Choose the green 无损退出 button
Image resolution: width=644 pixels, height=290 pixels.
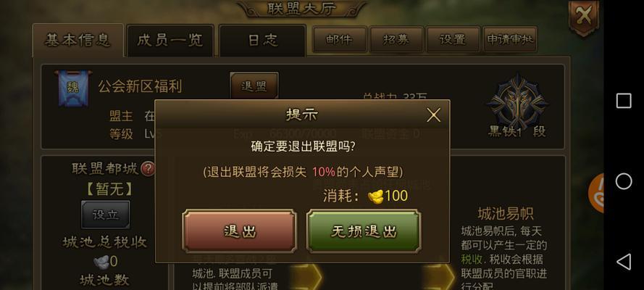click(364, 231)
